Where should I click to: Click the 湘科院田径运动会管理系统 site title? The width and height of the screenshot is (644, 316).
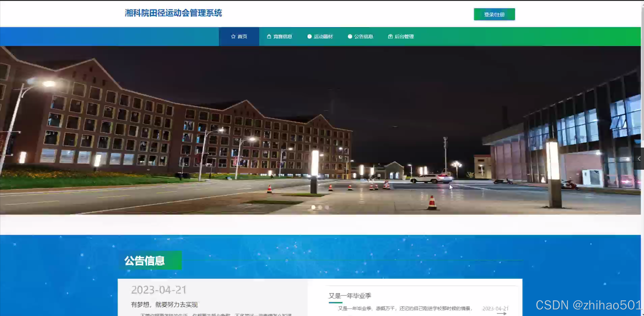173,13
